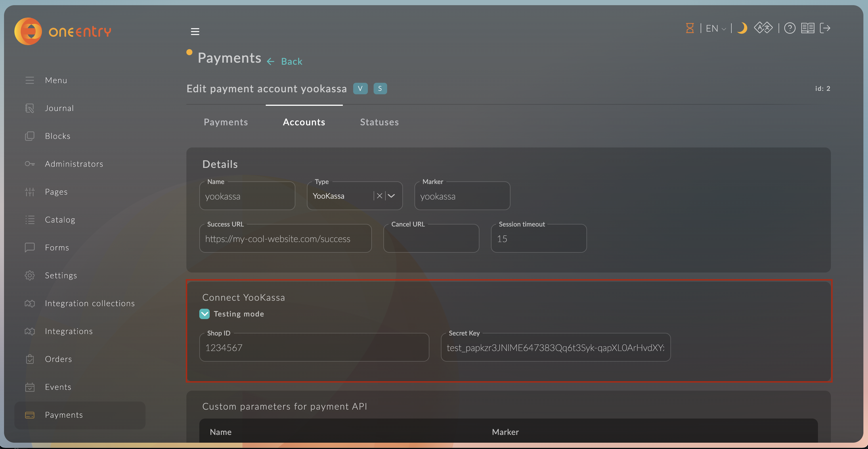Viewport: 868px width, 449px height.
Task: Click the Connect YooKassa heading
Action: click(244, 298)
